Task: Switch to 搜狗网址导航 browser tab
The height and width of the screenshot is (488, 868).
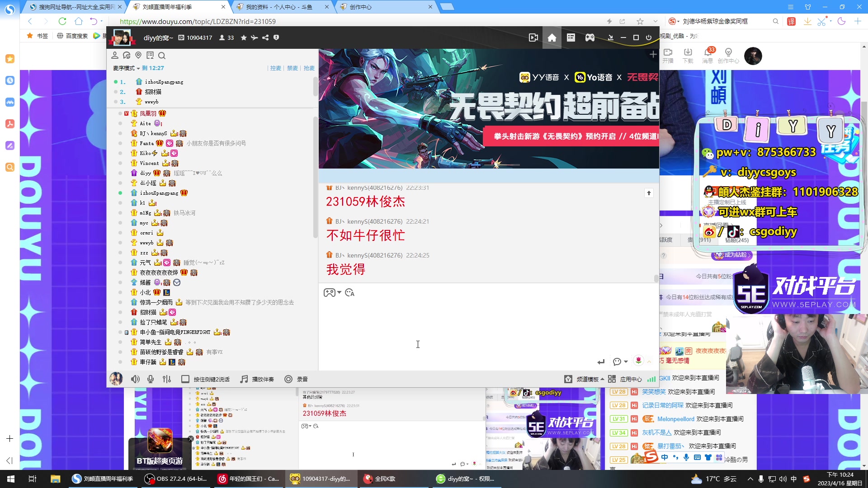Action: (x=75, y=7)
